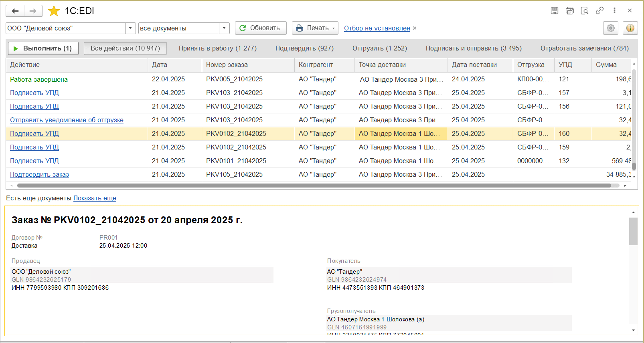The width and height of the screenshot is (644, 343).
Task: Click "Отправить уведомление об отгрузке" link
Action: [x=67, y=120]
